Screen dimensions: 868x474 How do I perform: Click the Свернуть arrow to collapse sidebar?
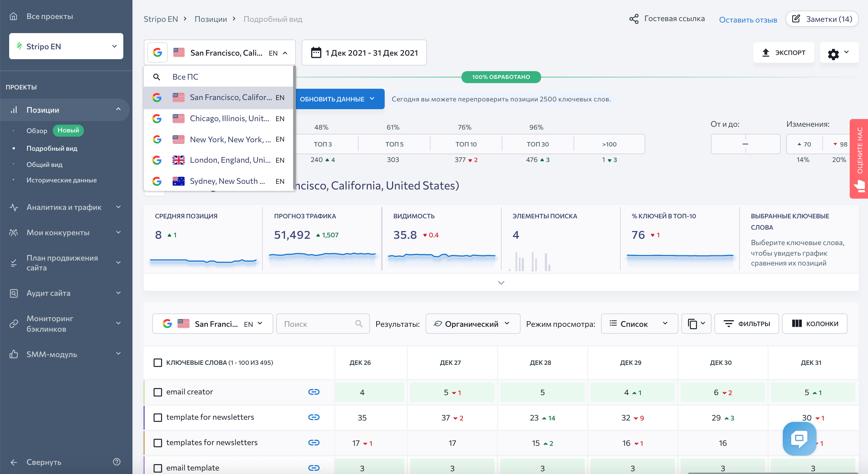[14, 462]
